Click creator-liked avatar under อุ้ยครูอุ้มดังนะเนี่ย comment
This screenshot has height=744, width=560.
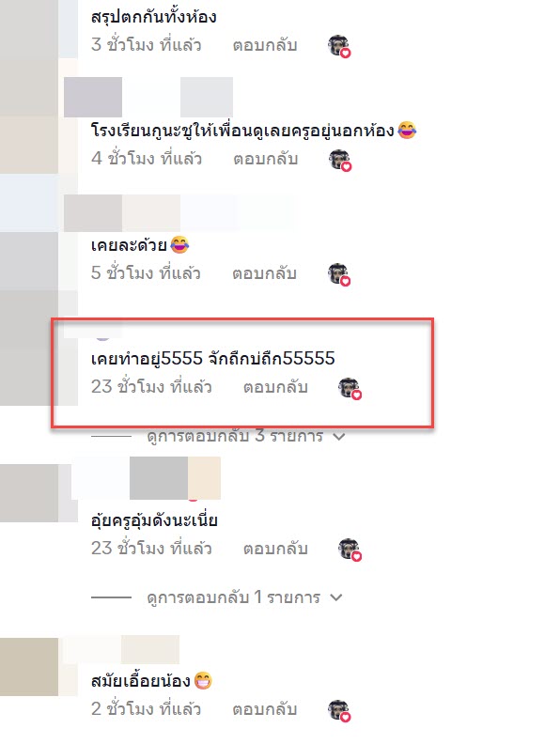350,550
